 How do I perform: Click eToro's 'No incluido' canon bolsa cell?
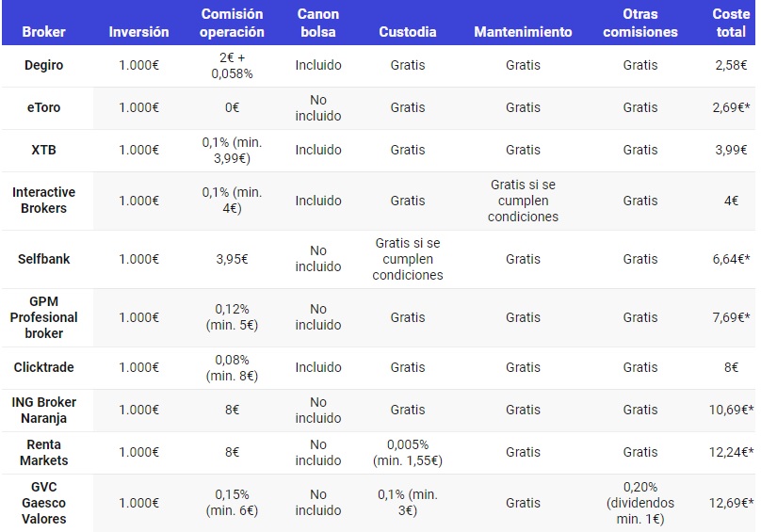click(x=318, y=107)
